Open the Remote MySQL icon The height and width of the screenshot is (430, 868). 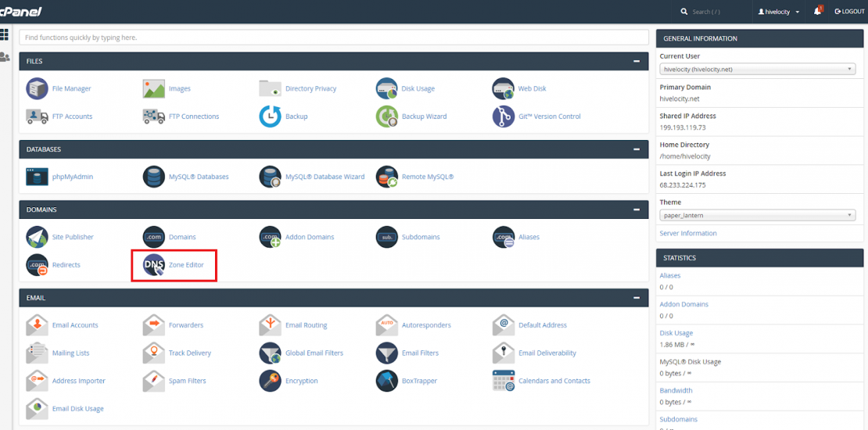coord(387,177)
